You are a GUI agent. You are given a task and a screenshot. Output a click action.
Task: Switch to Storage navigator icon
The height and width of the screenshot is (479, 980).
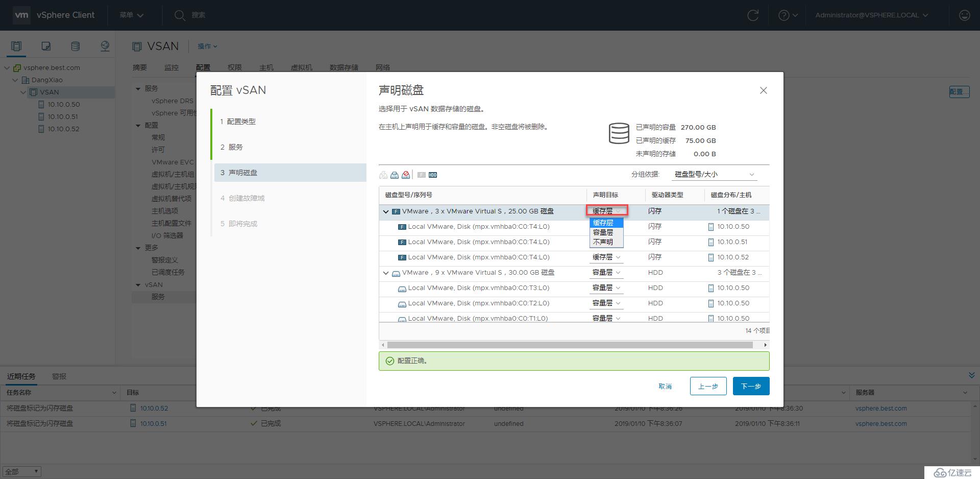tap(75, 46)
